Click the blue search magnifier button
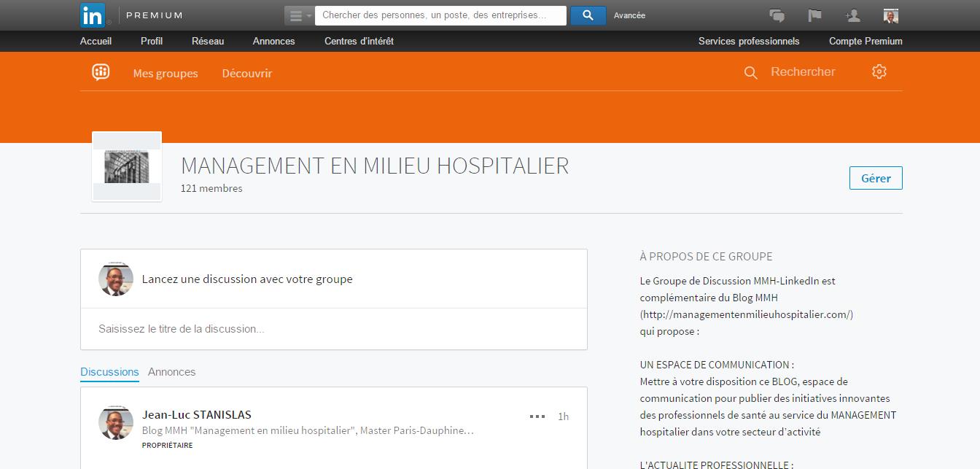Viewport: 980px width, 469px height. tap(588, 15)
